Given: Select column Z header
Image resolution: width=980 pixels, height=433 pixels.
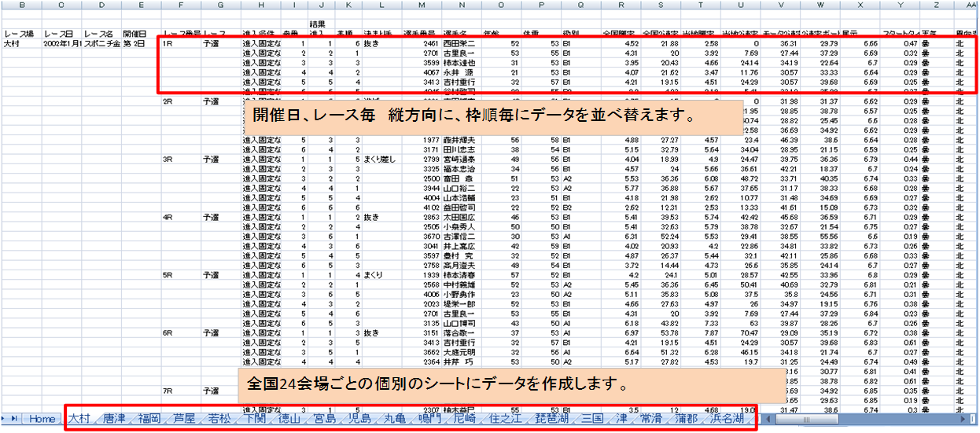Looking at the screenshot, I should coord(937,6).
